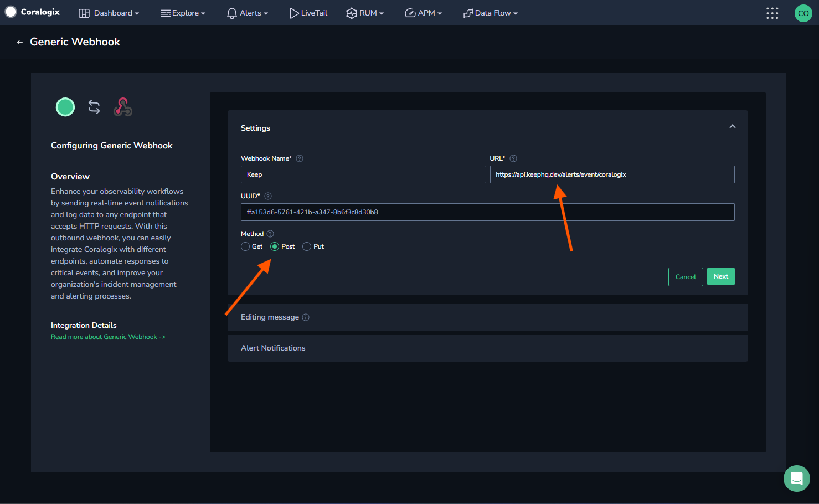Open the apps grid menu icon

[x=772, y=13]
